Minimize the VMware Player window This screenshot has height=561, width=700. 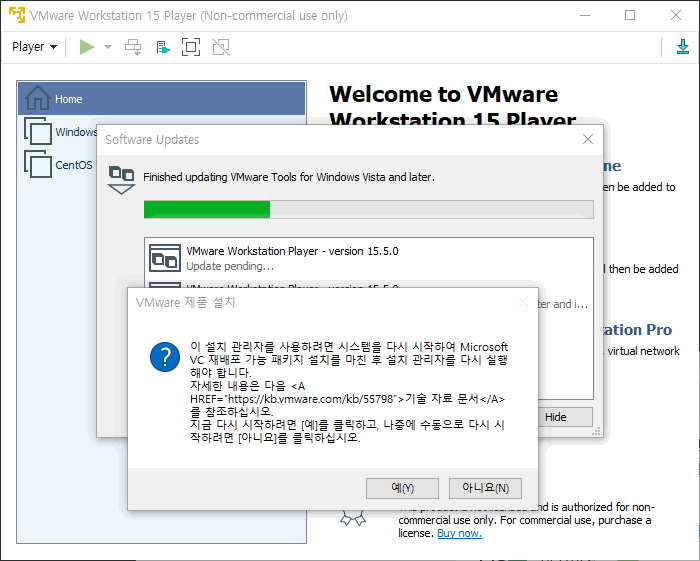585,15
